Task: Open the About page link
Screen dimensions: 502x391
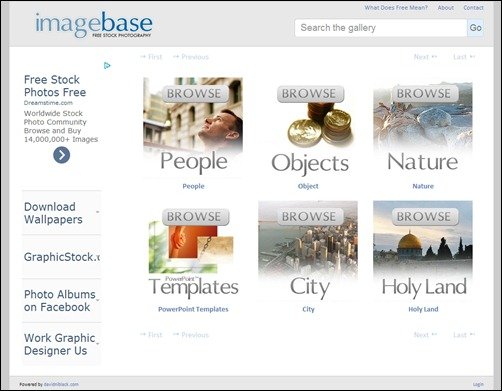Action: [446, 8]
